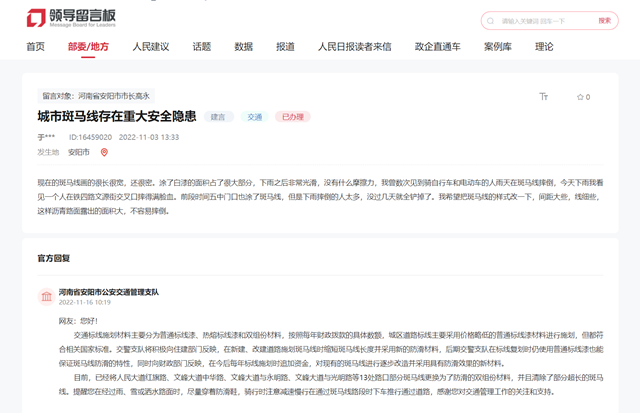
Task: Open the 案例库 tab
Action: click(498, 47)
